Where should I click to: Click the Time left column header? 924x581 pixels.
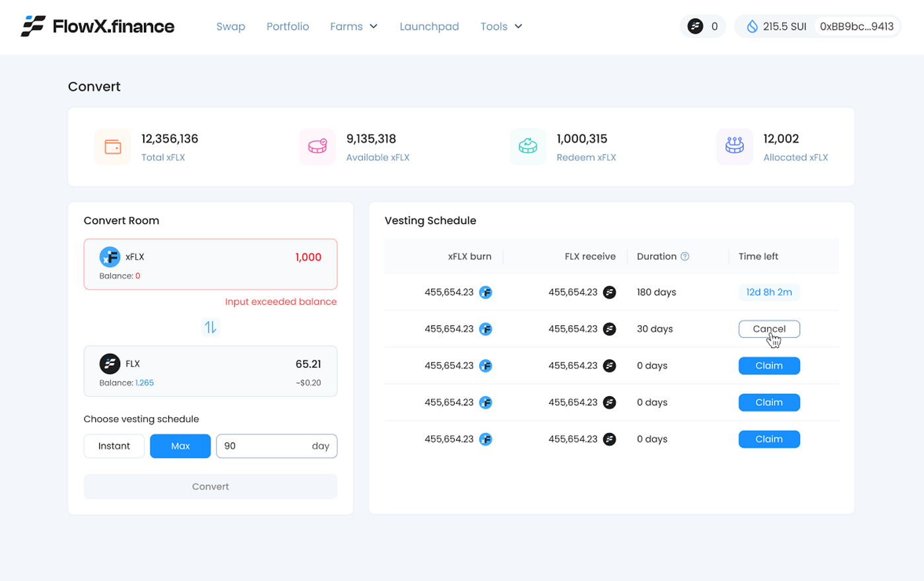point(758,256)
